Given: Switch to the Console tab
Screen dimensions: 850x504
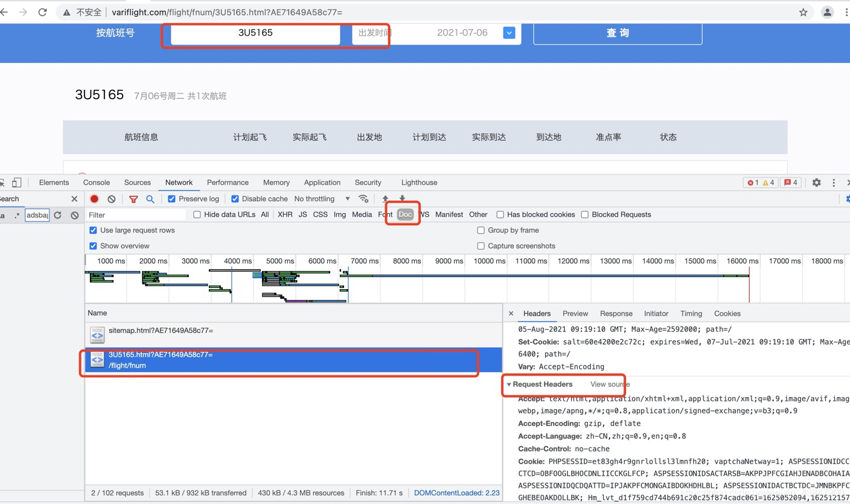Looking at the screenshot, I should (97, 182).
